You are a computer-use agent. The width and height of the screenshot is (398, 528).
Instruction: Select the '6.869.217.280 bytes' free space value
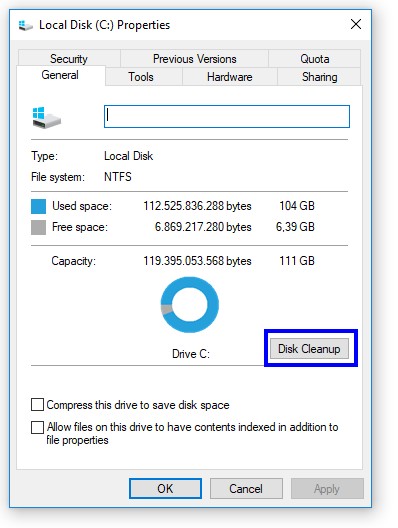[203, 227]
